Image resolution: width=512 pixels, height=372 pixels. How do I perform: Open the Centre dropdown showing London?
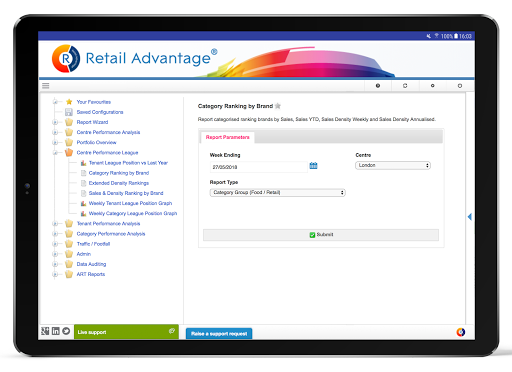393,165
